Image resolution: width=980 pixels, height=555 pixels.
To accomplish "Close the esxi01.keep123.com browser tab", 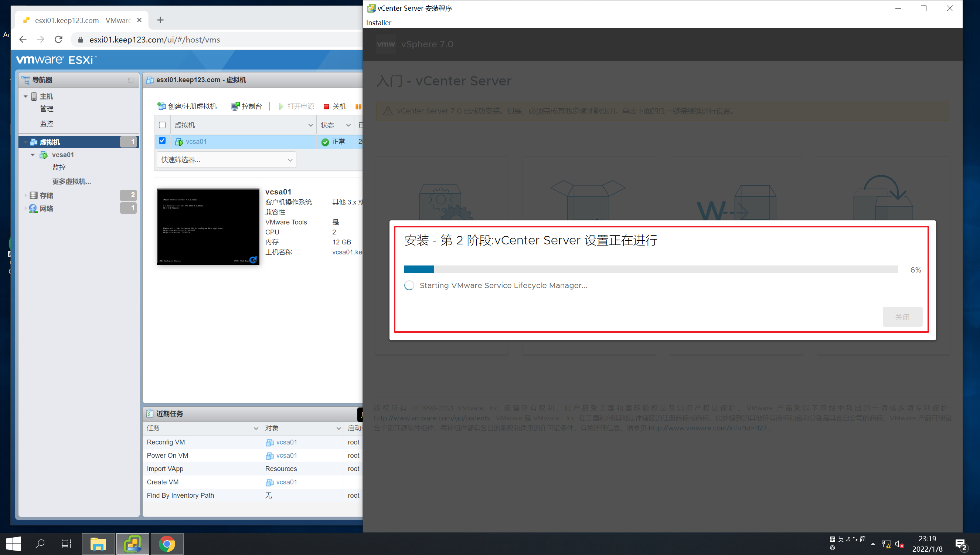I will (x=139, y=20).
